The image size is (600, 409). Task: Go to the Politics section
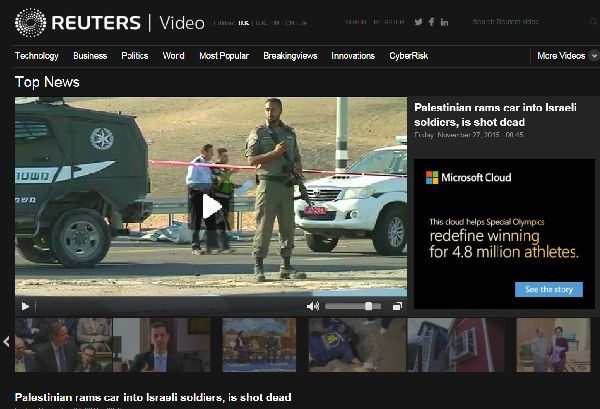(x=135, y=56)
